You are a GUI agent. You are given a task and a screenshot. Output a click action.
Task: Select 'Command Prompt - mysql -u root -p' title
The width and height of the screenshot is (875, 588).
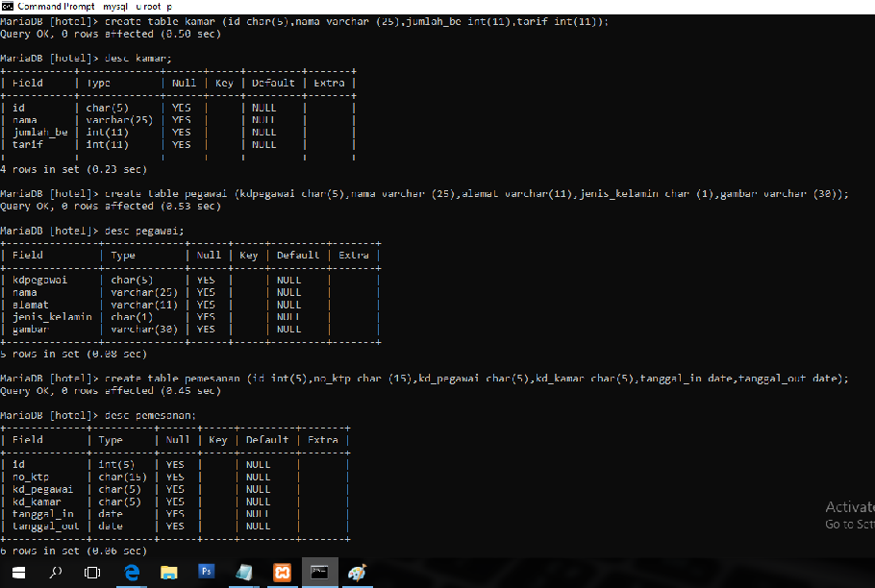95,6
